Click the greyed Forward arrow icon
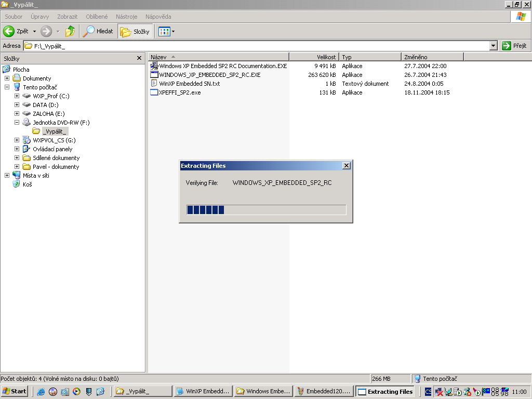The image size is (532, 399). tap(46, 31)
